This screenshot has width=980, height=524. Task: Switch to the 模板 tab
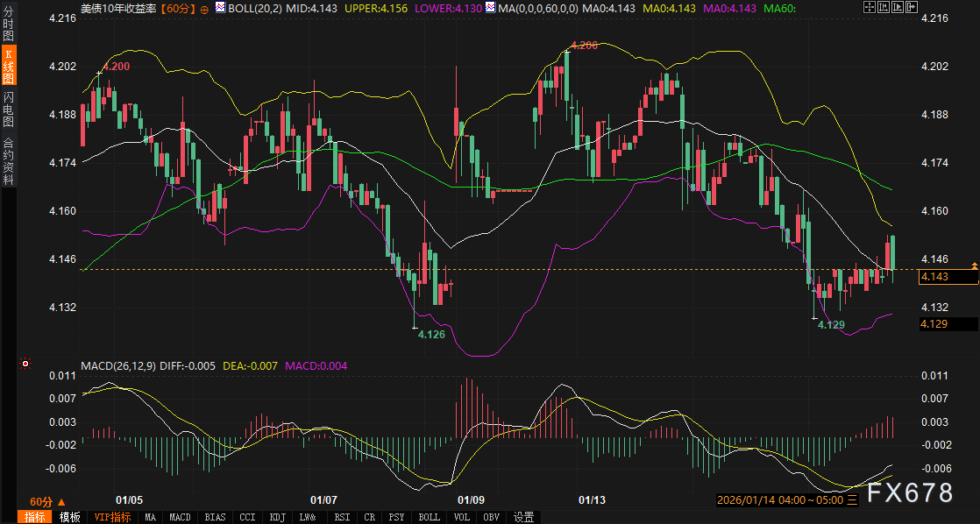pos(69,517)
